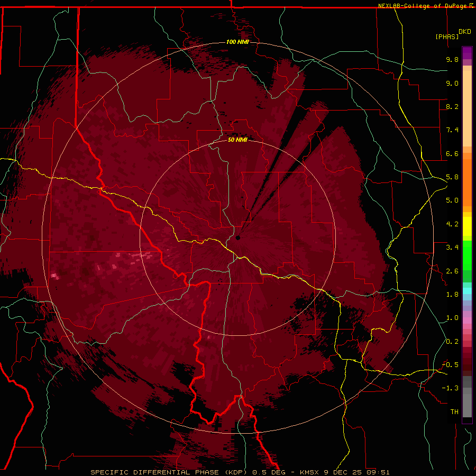
Task: Pick the yellow segment of the color bar
Action: pyautogui.click(x=467, y=226)
